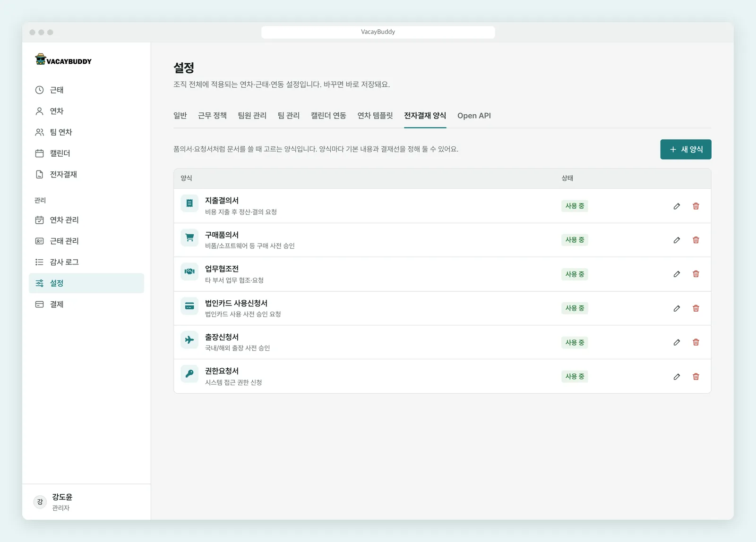This screenshot has height=542, width=756.
Task: Switch to 연차 템플릿 tab
Action: tap(375, 116)
